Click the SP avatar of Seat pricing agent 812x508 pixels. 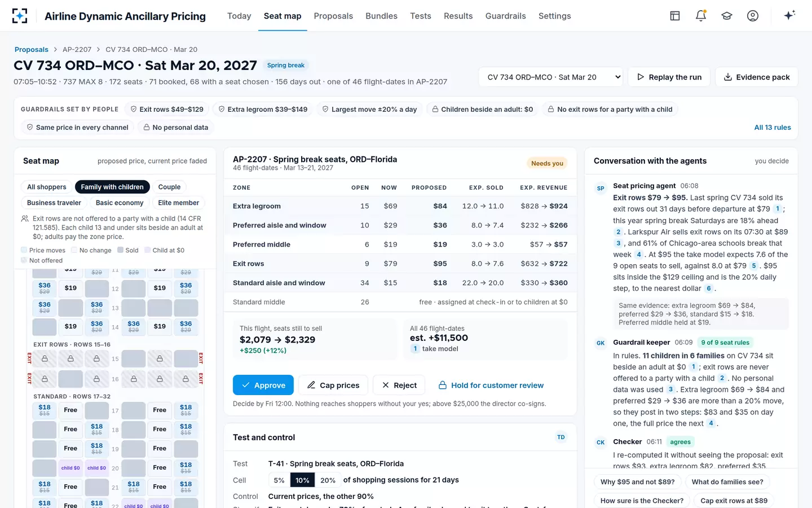[x=601, y=188]
